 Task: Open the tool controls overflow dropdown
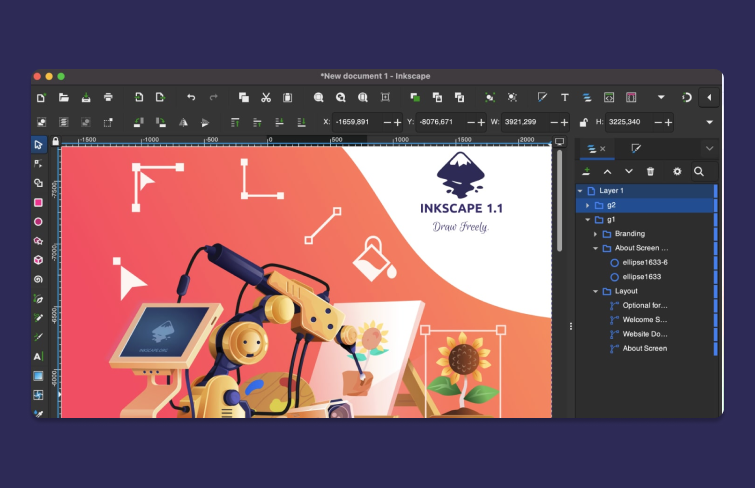pos(709,122)
